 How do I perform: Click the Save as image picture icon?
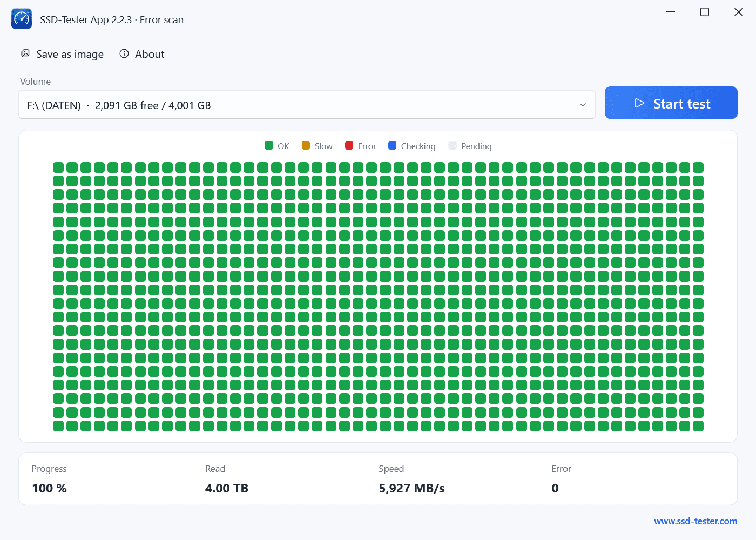click(25, 53)
